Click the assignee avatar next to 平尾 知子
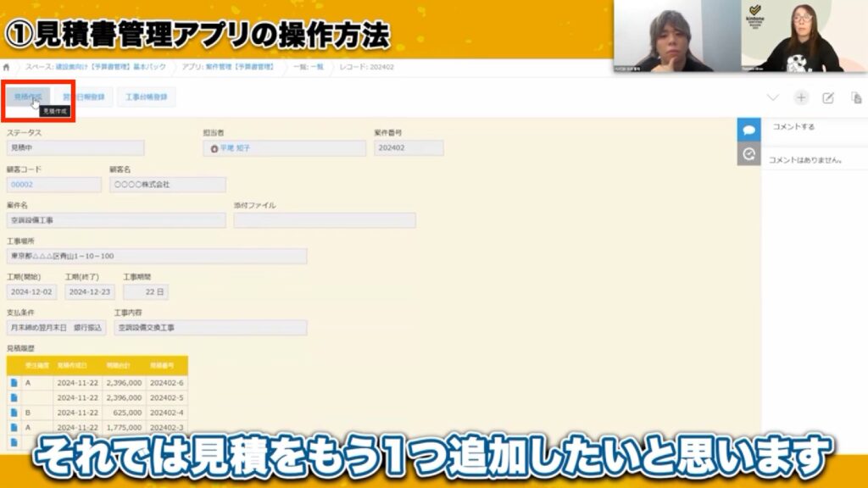The image size is (868, 488). click(x=214, y=148)
